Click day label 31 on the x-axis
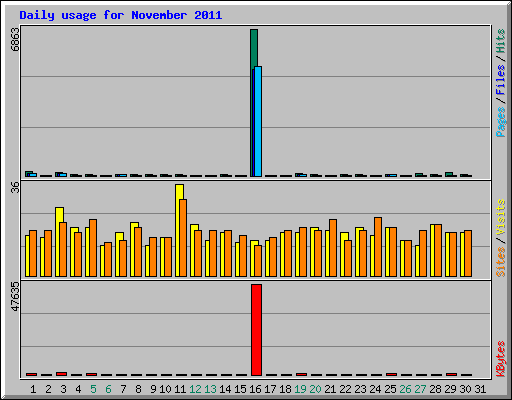This screenshot has height=400, width=512. pyautogui.click(x=480, y=389)
